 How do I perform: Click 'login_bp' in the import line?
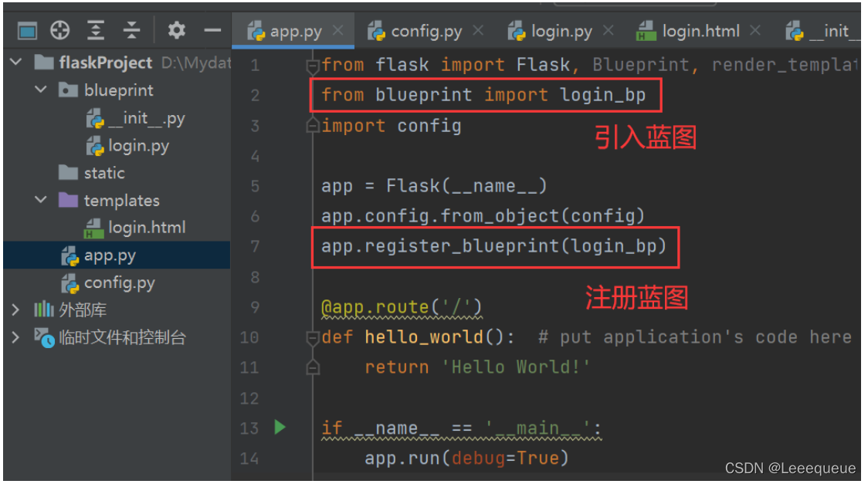tap(603, 95)
